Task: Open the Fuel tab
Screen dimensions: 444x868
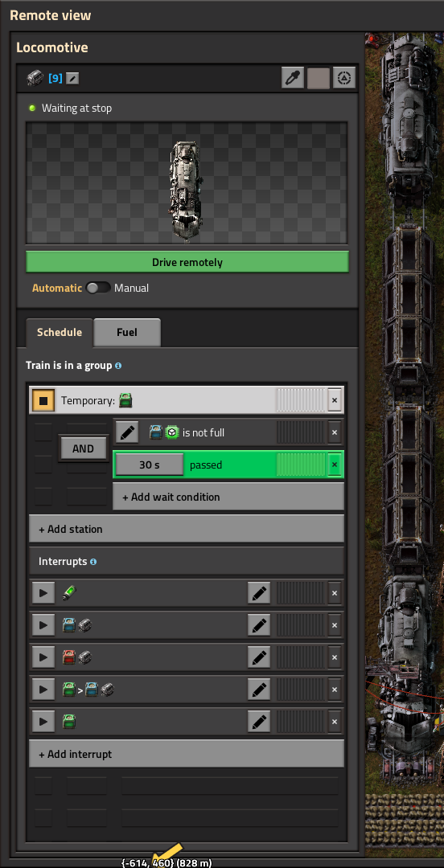Action: tap(127, 332)
